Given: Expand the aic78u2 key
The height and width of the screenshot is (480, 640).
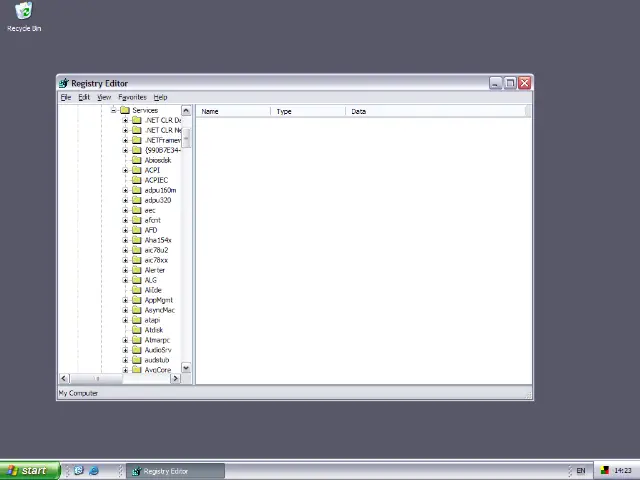Looking at the screenshot, I should pyautogui.click(x=125, y=250).
